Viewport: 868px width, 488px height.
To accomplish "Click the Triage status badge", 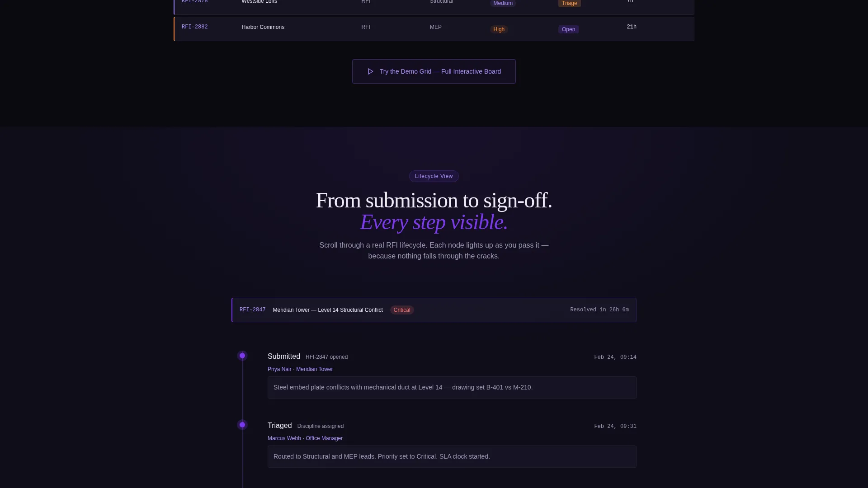I will point(569,3).
